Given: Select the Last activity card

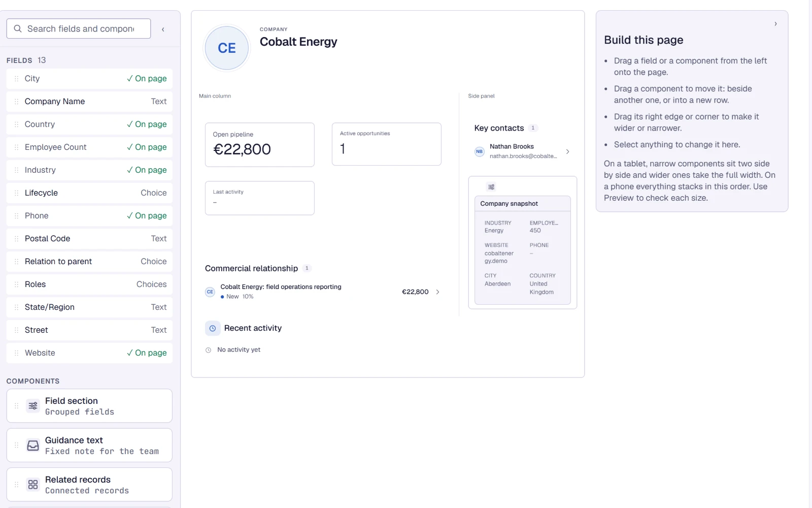Looking at the screenshot, I should coord(259,198).
